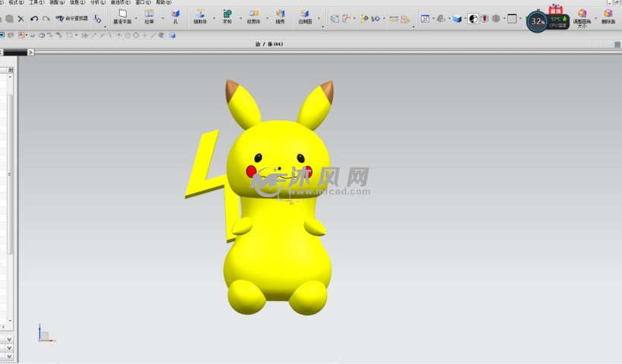Click the pasted clipboard icon
Image resolution: width=622 pixels, height=364 pixels.
click(x=9, y=19)
